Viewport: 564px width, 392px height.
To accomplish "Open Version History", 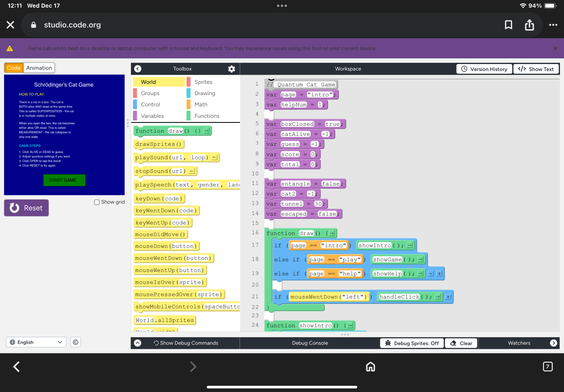I will point(484,69).
